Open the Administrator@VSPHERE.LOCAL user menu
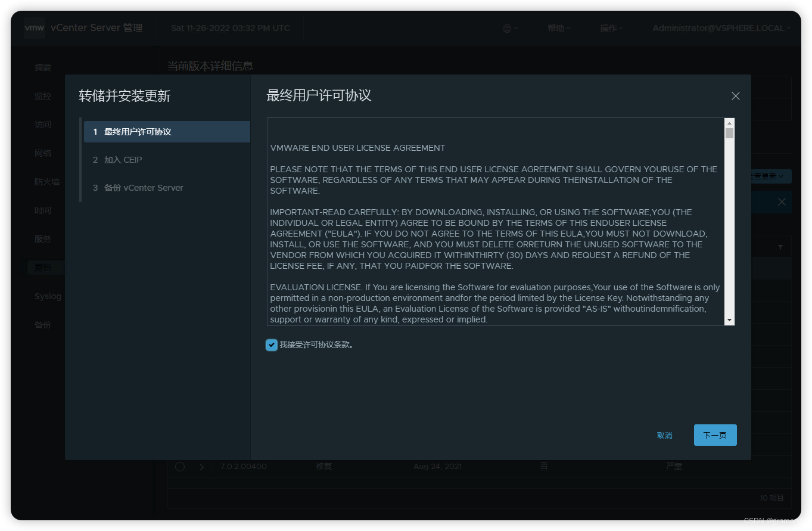This screenshot has width=812, height=531. [721, 28]
